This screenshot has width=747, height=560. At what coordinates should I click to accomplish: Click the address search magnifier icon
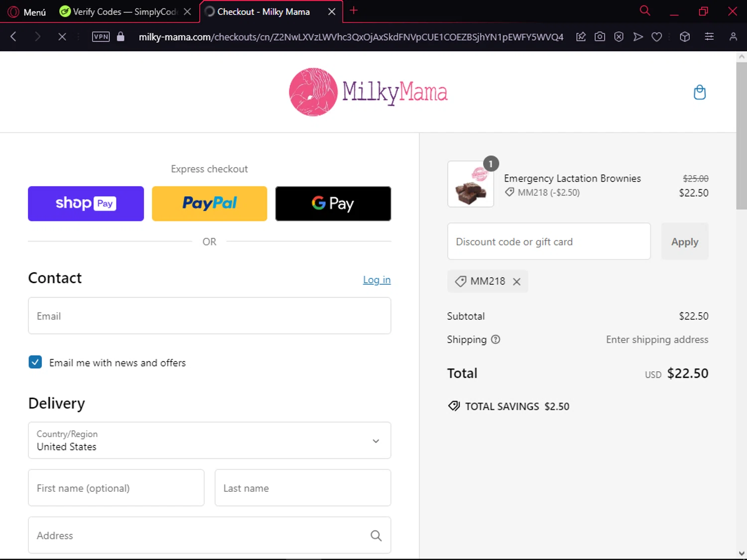point(376,536)
